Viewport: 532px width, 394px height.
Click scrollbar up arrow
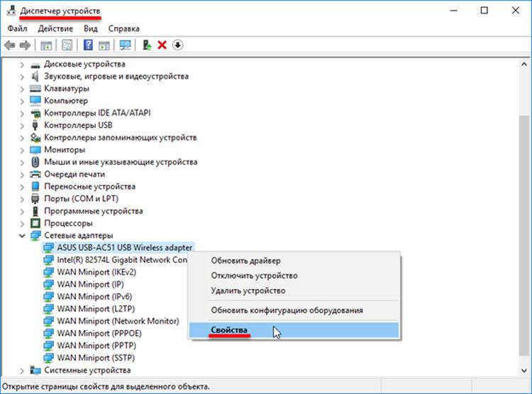pos(524,64)
